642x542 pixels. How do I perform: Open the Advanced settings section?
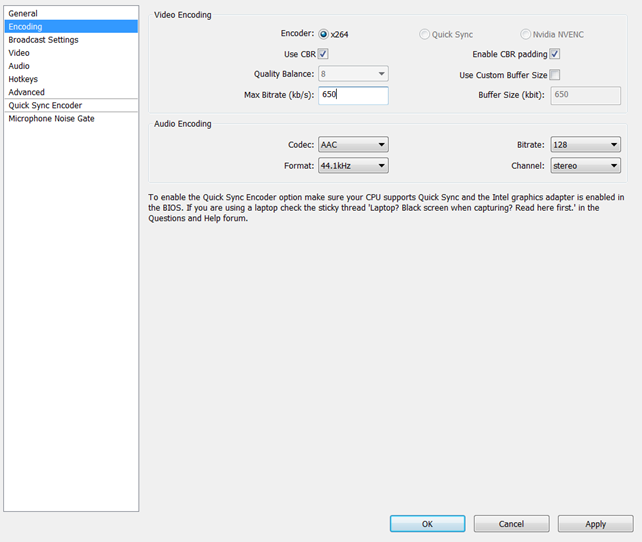click(71, 92)
